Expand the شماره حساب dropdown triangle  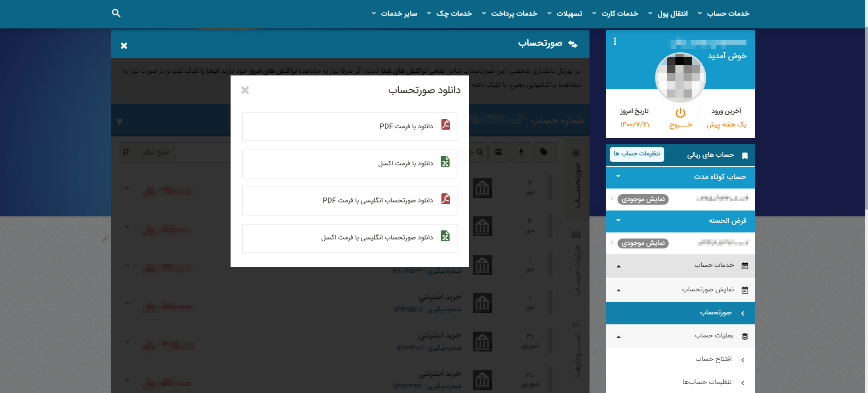[119, 122]
